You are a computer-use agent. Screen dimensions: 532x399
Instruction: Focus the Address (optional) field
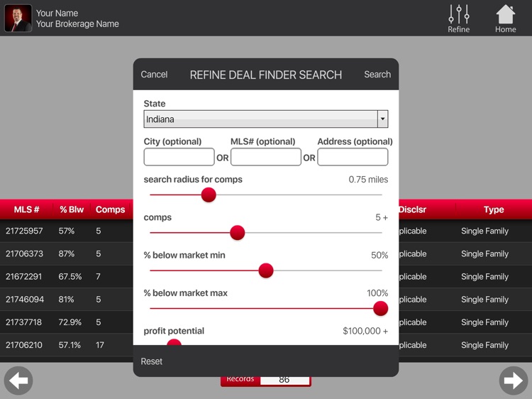click(353, 157)
